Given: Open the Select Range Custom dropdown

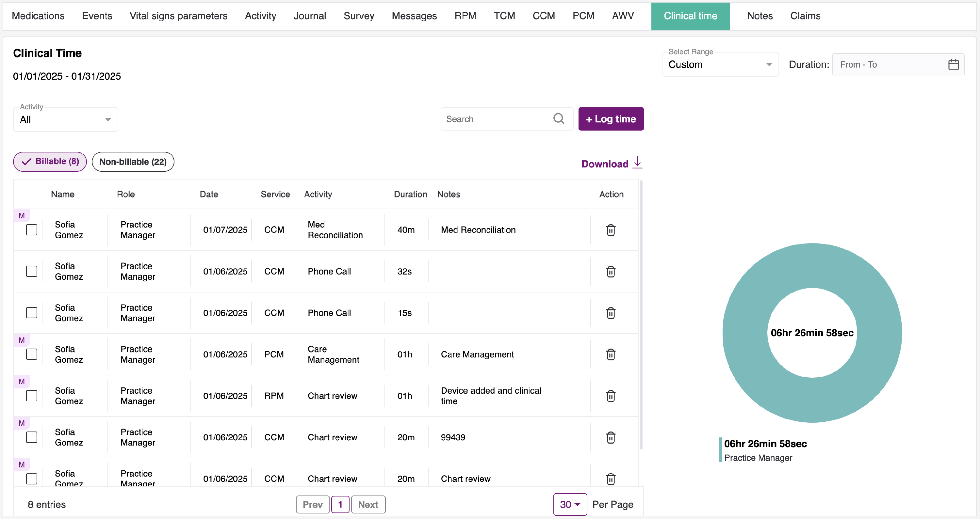Looking at the screenshot, I should [x=720, y=65].
